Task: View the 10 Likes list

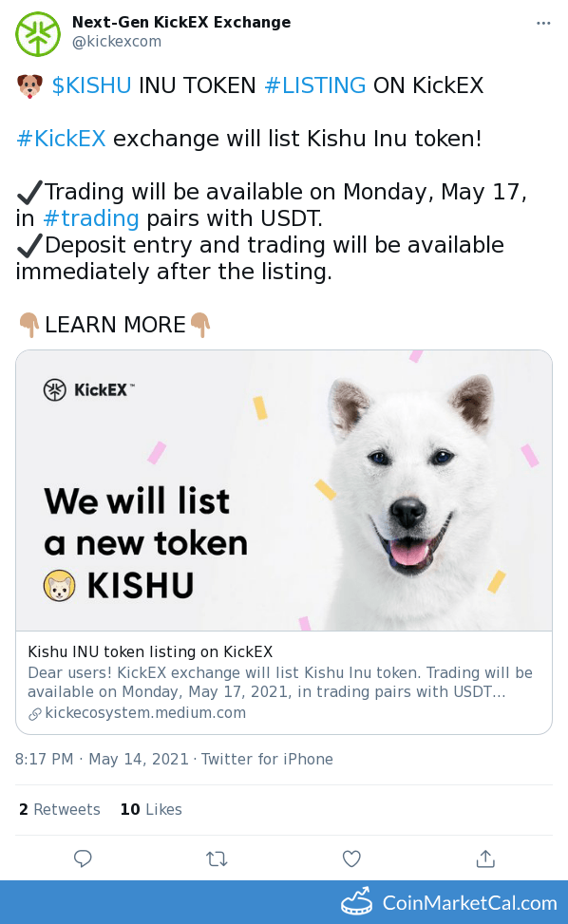Action: [150, 809]
